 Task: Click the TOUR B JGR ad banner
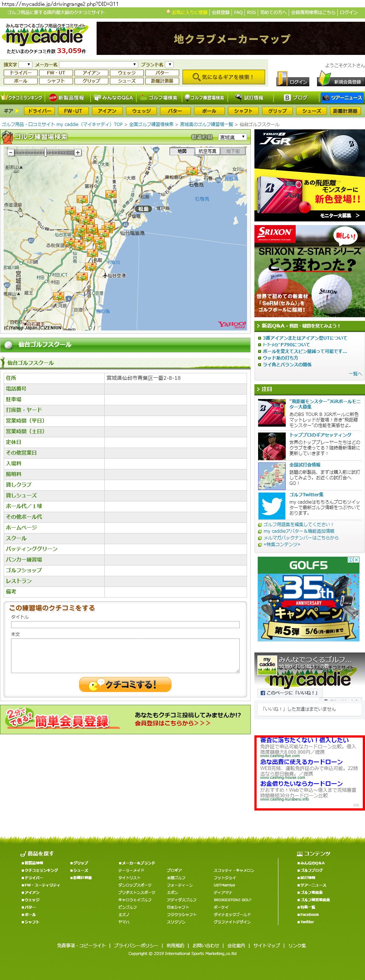(309, 175)
